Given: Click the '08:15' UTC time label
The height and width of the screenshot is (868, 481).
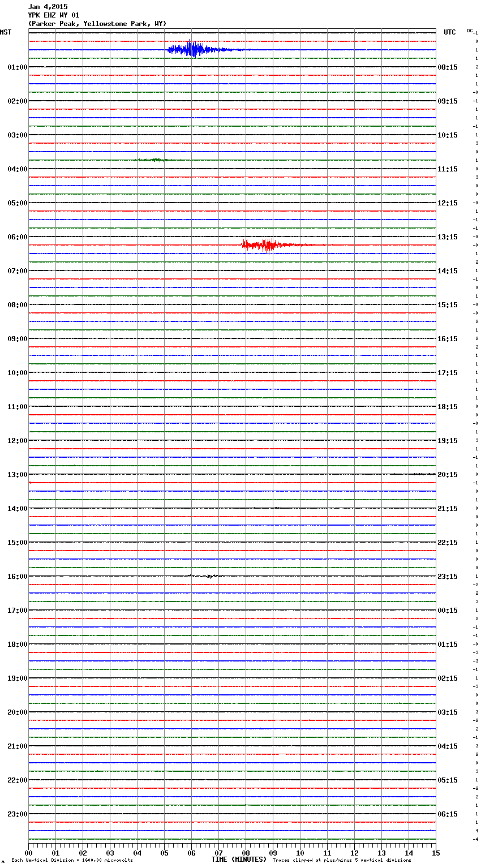Looking at the screenshot, I should pos(448,67).
